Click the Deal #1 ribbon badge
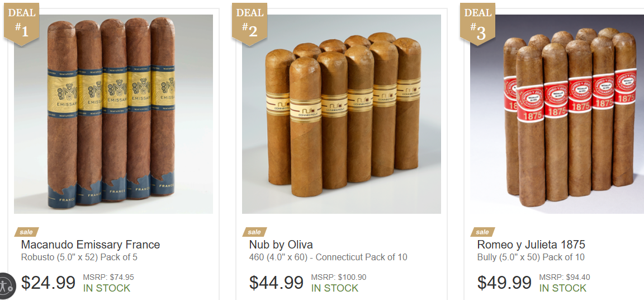The height and width of the screenshot is (300, 644). click(21, 24)
